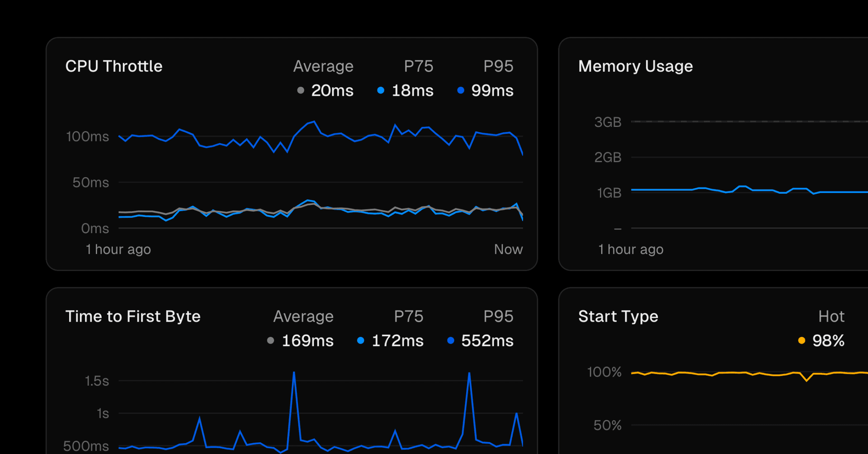Click the gray Average dot in CPU Throttle
This screenshot has height=454, width=868.
tap(301, 90)
